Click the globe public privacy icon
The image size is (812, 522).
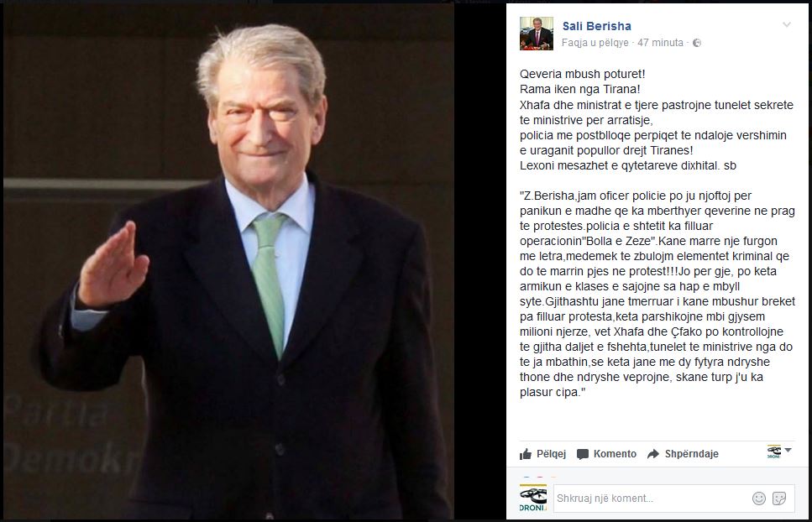(x=697, y=43)
